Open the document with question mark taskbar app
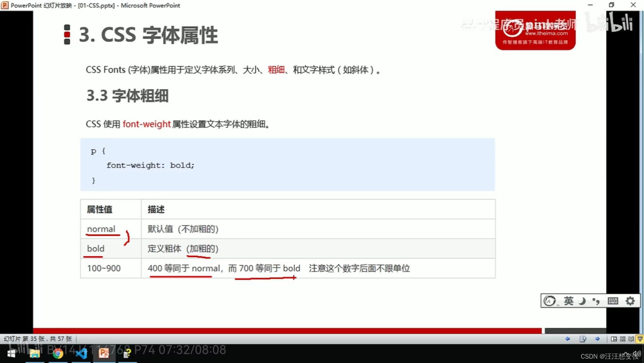This screenshot has width=644, height=363. tap(127, 354)
